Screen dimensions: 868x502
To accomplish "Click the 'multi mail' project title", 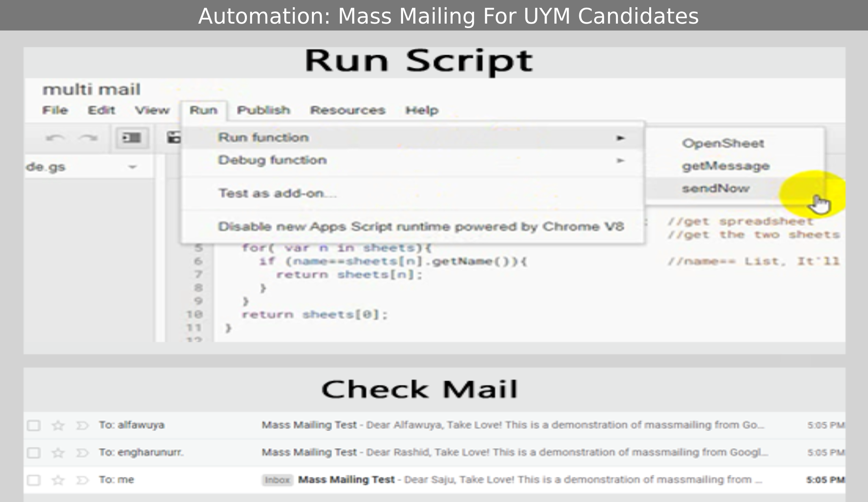I will (x=92, y=89).
